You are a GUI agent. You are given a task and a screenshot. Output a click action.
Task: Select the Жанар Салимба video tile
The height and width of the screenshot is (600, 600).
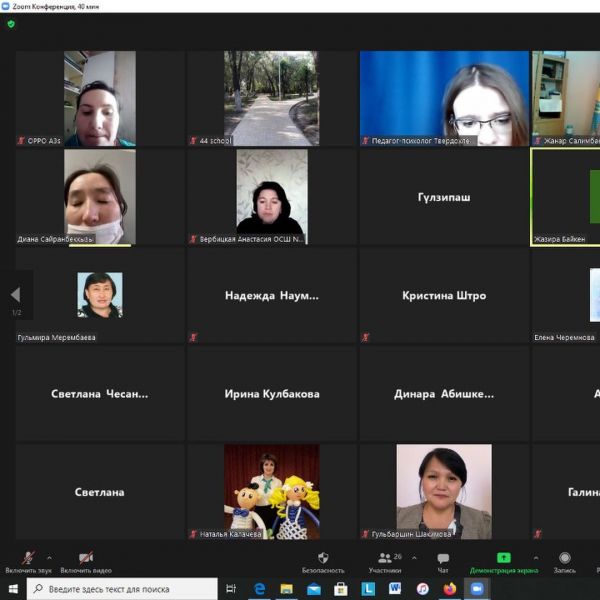(566, 98)
